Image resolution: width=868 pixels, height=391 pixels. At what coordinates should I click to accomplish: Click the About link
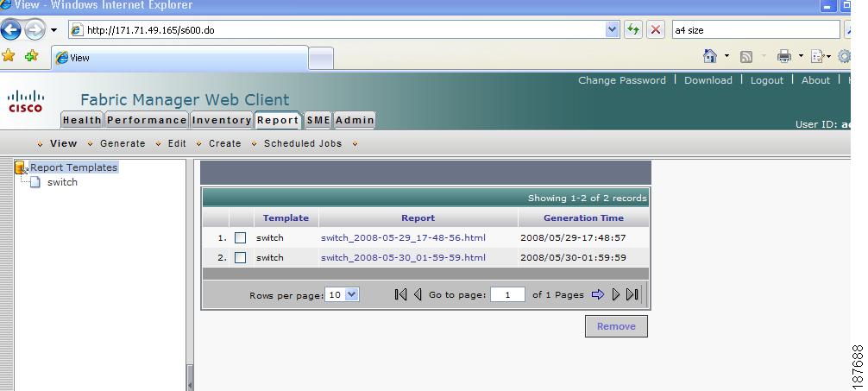[x=816, y=80]
